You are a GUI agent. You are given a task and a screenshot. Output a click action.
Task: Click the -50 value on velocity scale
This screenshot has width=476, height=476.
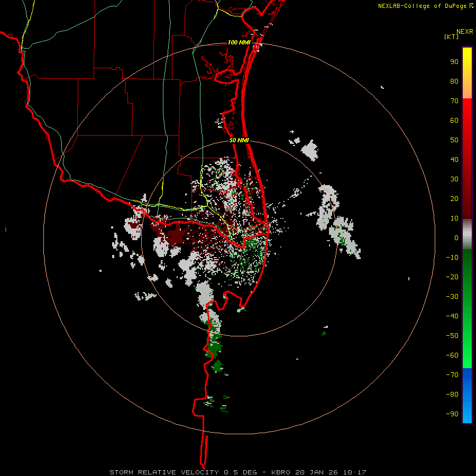tap(452, 336)
